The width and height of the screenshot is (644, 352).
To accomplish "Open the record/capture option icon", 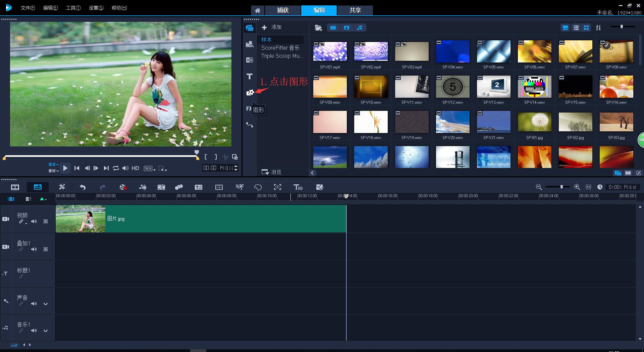I will (123, 187).
